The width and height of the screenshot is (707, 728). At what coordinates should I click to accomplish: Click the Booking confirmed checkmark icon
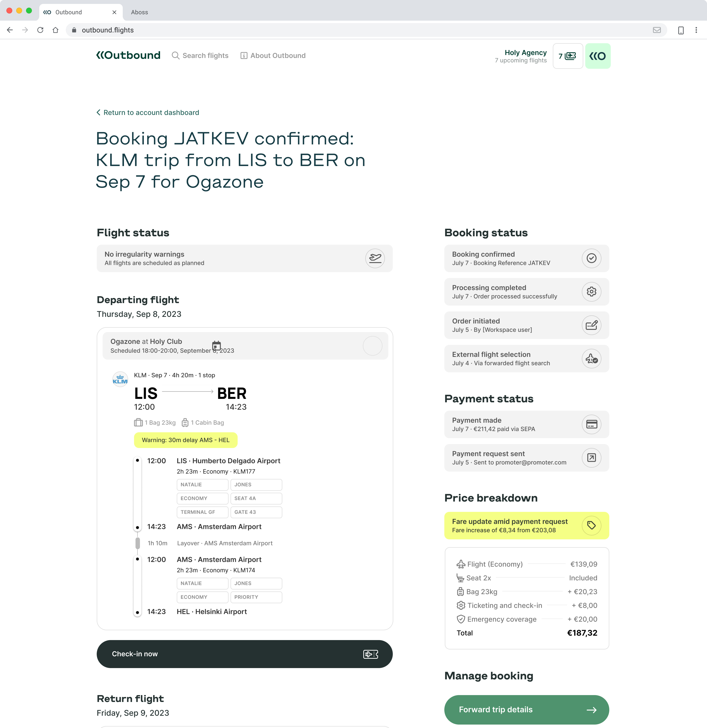pos(592,258)
